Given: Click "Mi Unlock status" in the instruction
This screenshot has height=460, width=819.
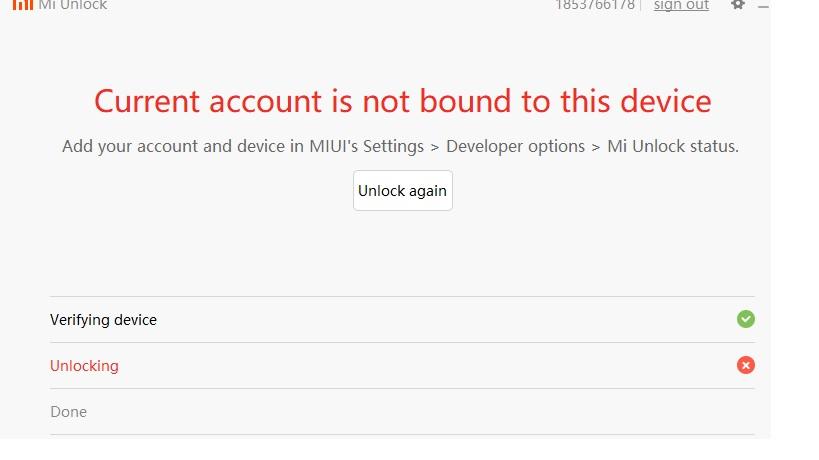Looking at the screenshot, I should (x=672, y=146).
